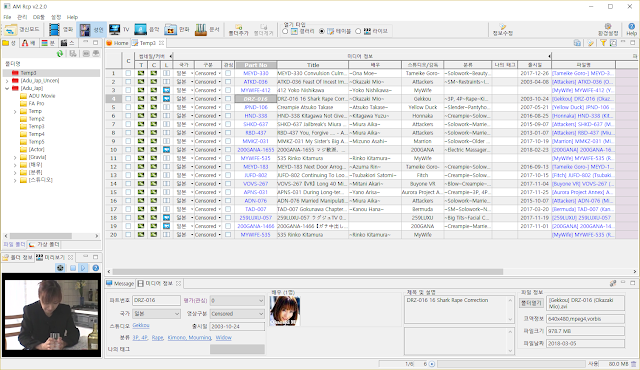Open the 국가 country dropdown in media info
The height and width of the screenshot is (370, 640).
click(156, 314)
